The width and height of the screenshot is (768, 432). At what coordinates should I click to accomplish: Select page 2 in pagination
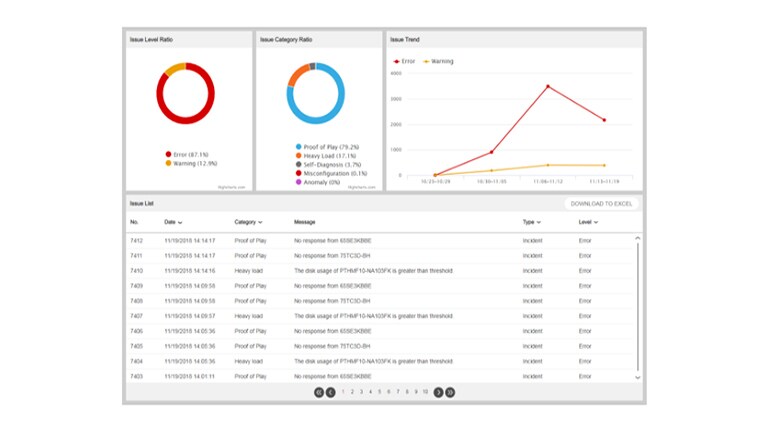[x=352, y=392]
